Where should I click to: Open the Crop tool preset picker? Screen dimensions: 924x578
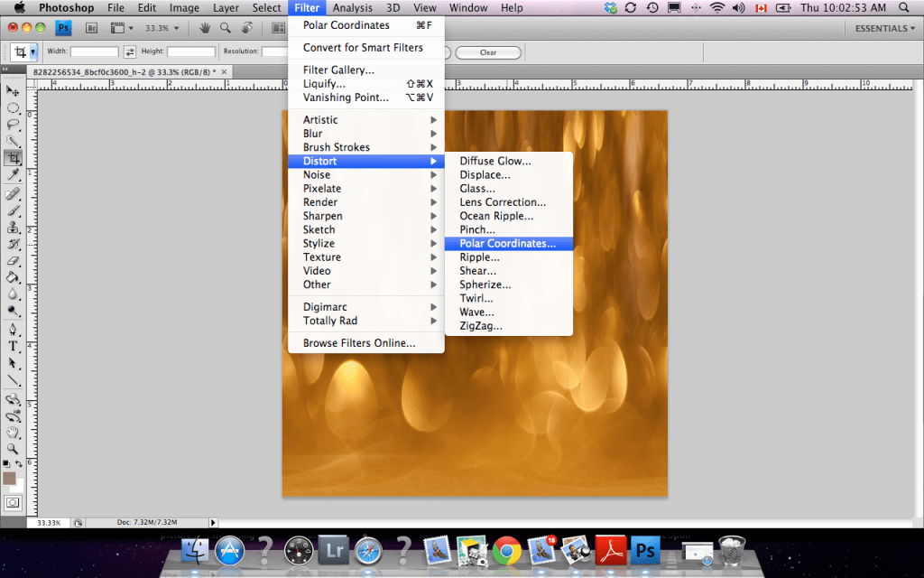(x=23, y=51)
